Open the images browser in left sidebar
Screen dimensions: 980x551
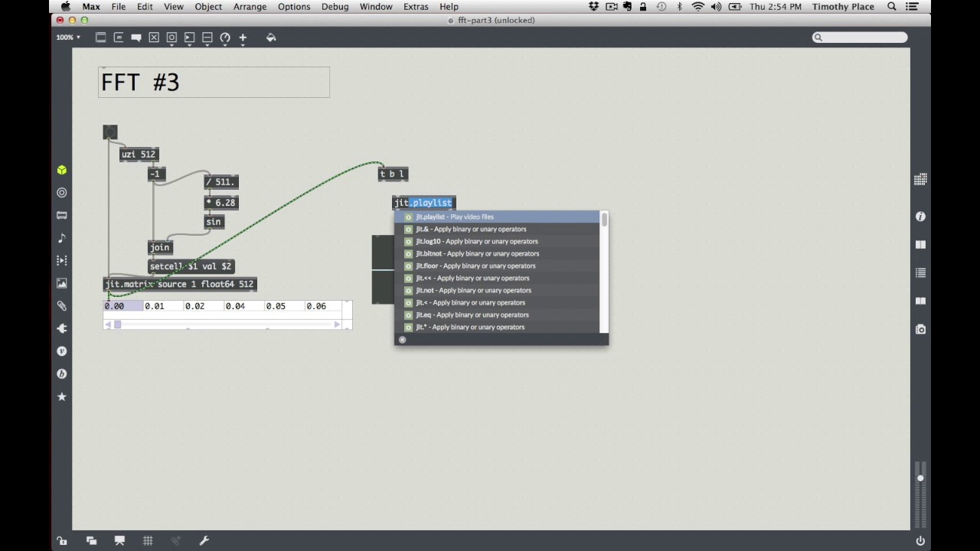(x=62, y=283)
